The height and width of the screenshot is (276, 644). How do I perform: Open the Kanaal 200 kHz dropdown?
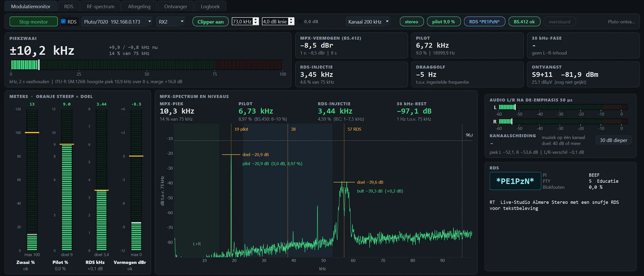(x=368, y=22)
